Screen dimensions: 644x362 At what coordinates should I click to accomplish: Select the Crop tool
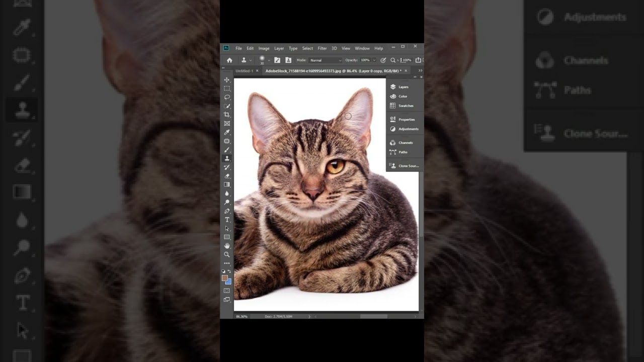[227, 115]
